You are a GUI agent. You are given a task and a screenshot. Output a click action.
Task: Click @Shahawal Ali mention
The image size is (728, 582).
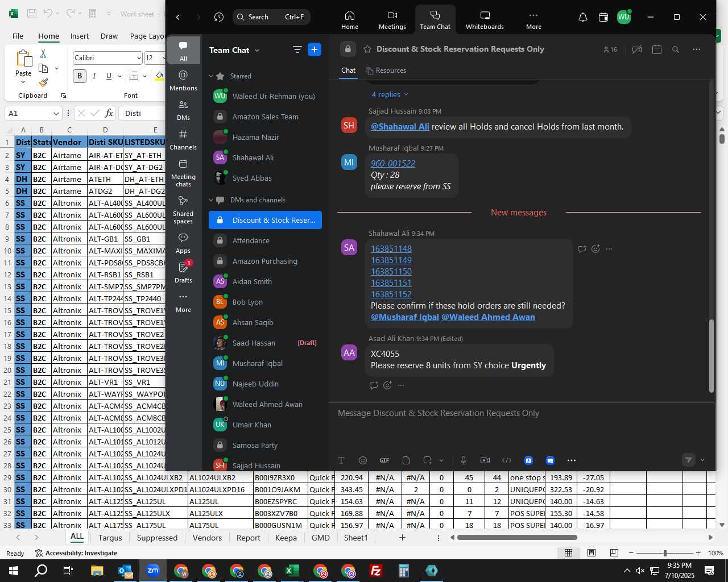[400, 126]
